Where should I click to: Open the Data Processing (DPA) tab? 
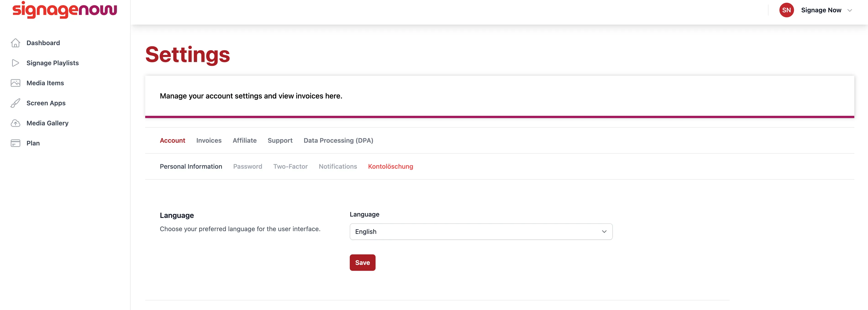[338, 140]
